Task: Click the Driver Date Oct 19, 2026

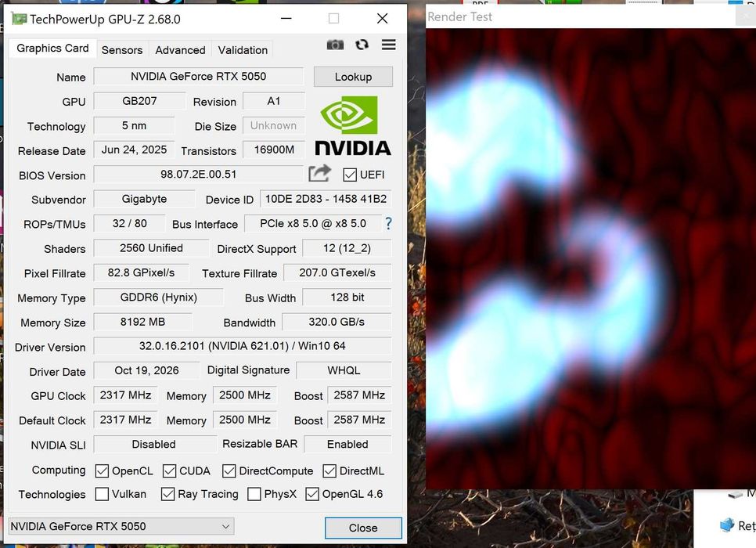Action: pyautogui.click(x=146, y=370)
